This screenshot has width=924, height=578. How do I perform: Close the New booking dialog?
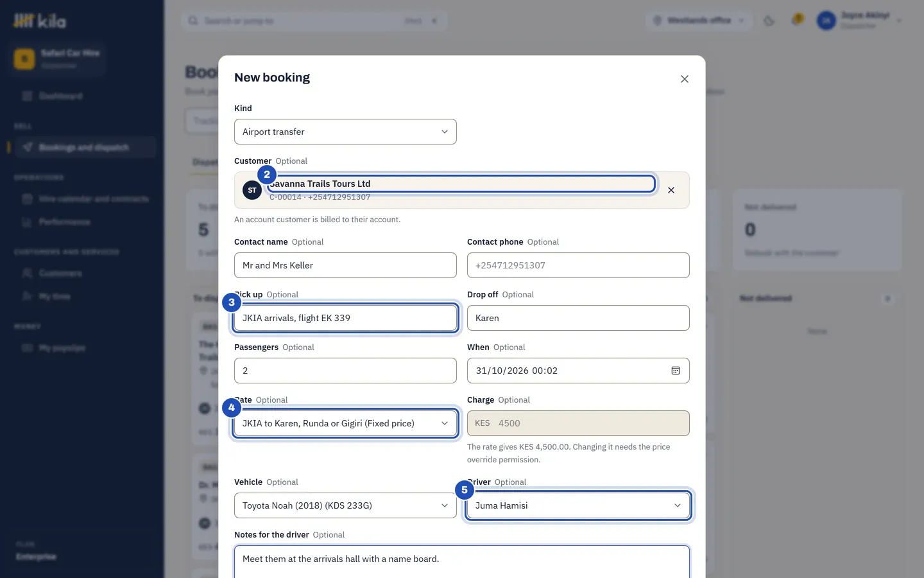[685, 79]
